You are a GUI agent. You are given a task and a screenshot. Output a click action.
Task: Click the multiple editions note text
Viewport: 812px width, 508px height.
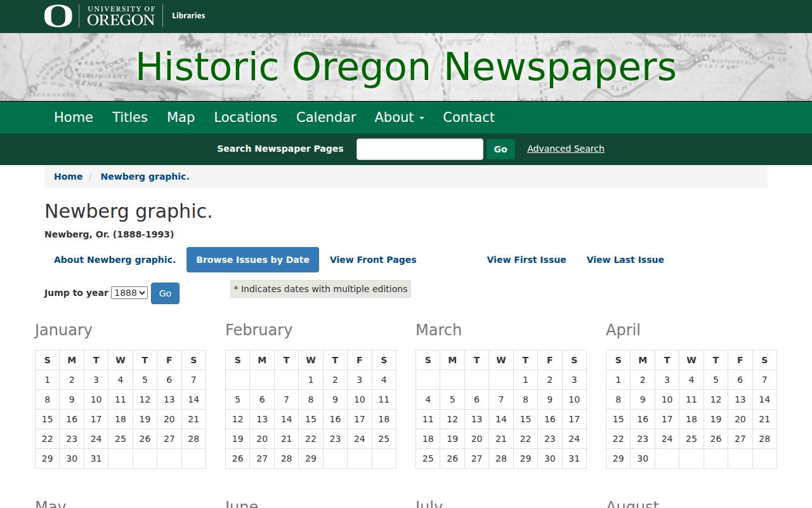(x=320, y=289)
